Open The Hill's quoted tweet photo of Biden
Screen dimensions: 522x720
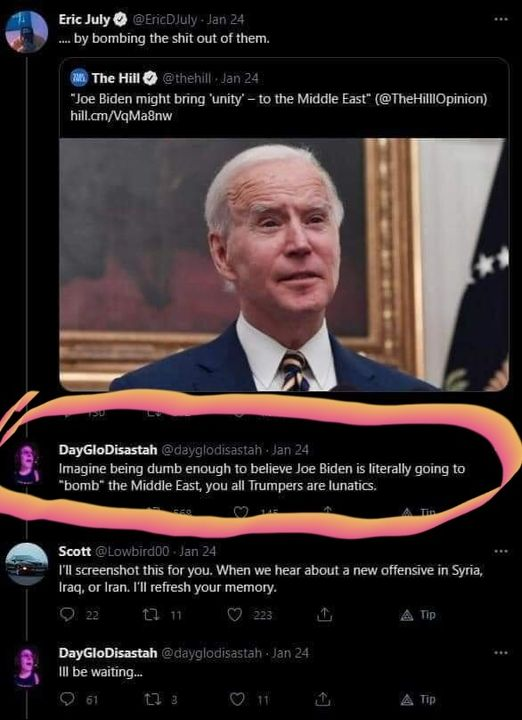click(x=284, y=264)
